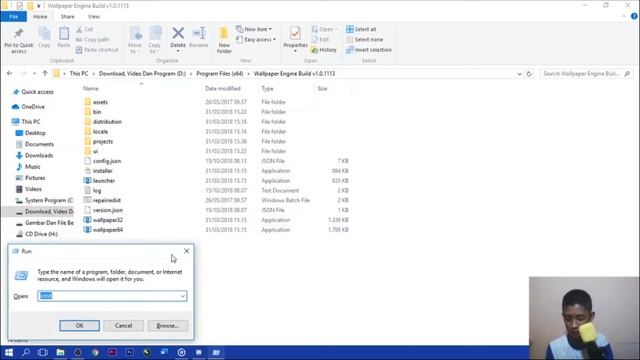Screen dimensions: 640x360
Task: Click History in the ribbon
Action: (x=324, y=50)
